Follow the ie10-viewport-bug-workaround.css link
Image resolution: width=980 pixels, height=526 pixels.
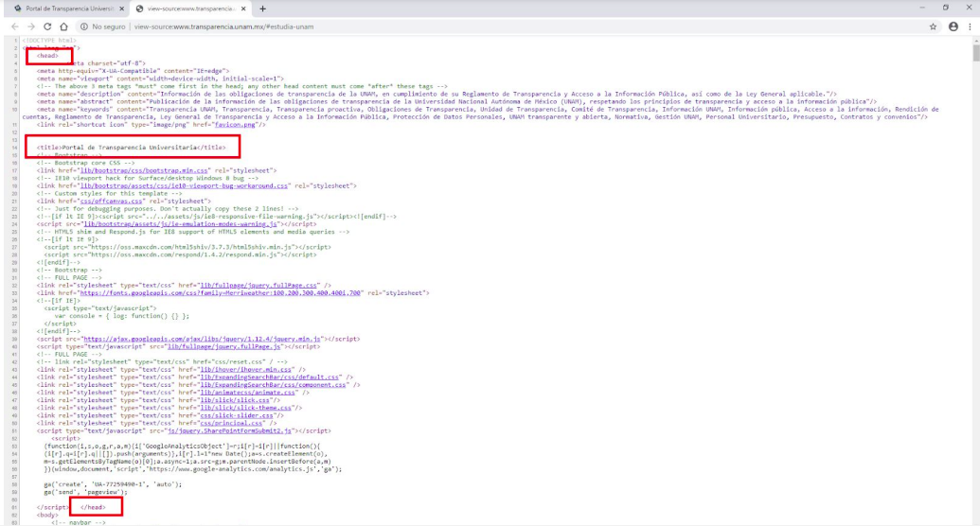coord(185,185)
